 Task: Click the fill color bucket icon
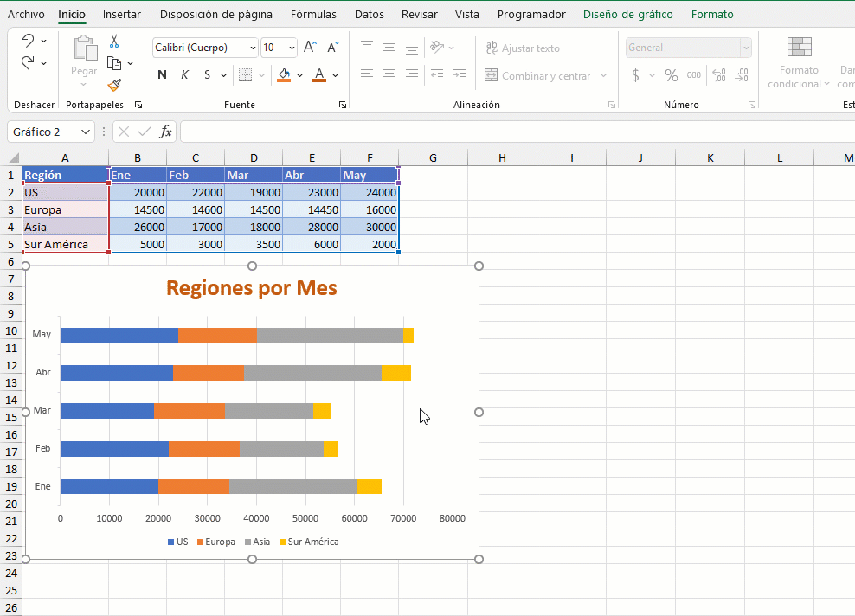pyautogui.click(x=284, y=75)
